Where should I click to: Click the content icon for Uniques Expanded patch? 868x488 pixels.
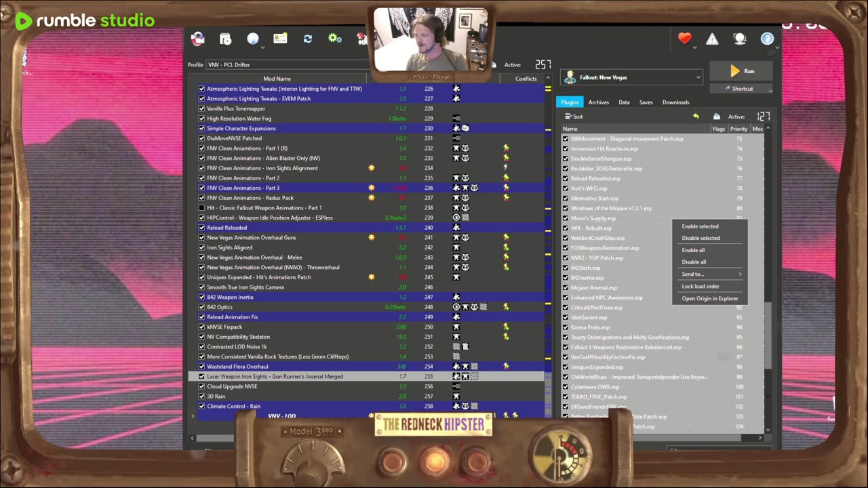(456, 277)
